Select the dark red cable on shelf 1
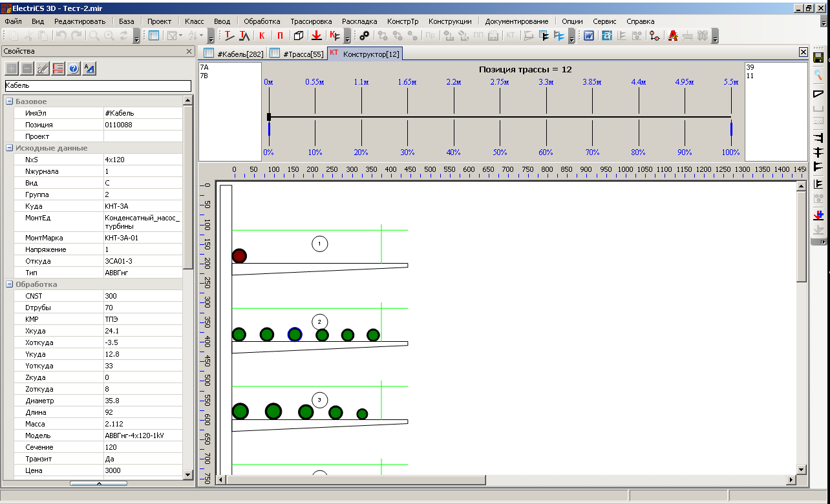 point(239,256)
